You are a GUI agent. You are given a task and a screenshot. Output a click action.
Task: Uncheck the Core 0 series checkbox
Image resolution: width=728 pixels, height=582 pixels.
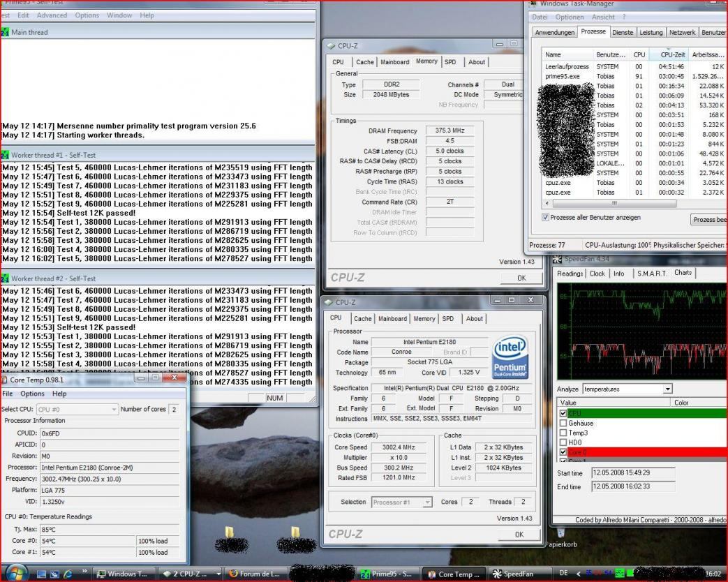563,452
